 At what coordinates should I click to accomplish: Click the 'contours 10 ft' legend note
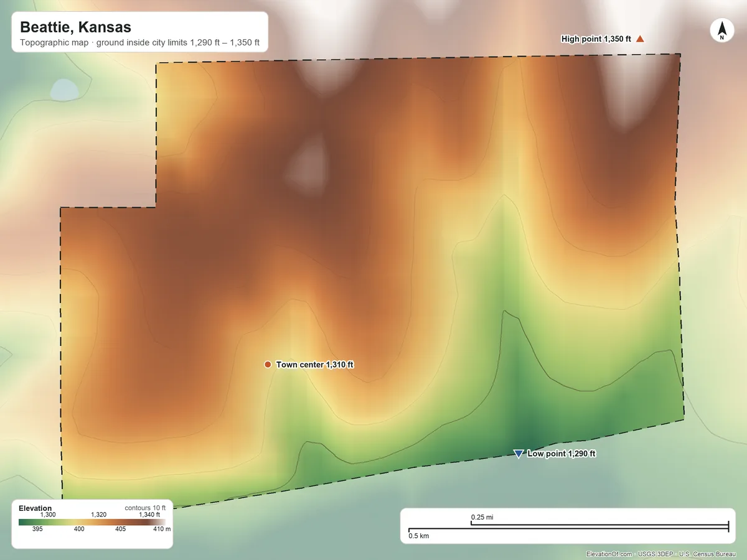(x=145, y=508)
